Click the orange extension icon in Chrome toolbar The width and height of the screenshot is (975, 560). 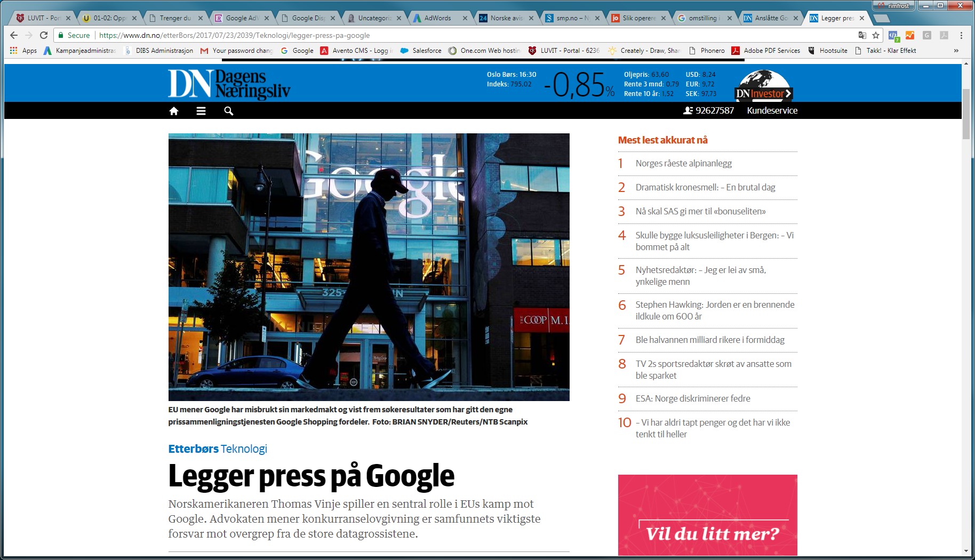coord(910,35)
